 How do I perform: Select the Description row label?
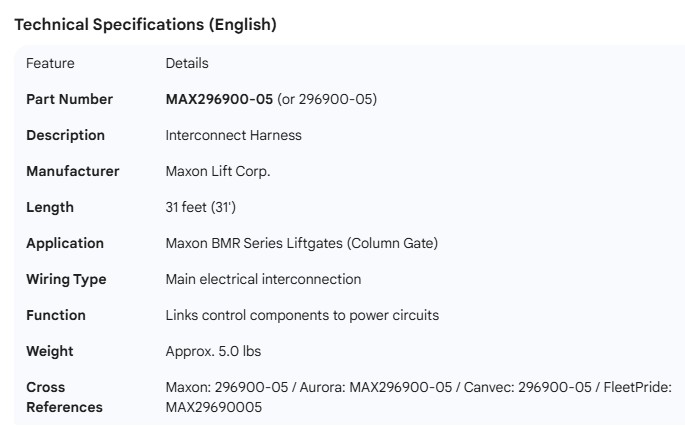pos(65,135)
